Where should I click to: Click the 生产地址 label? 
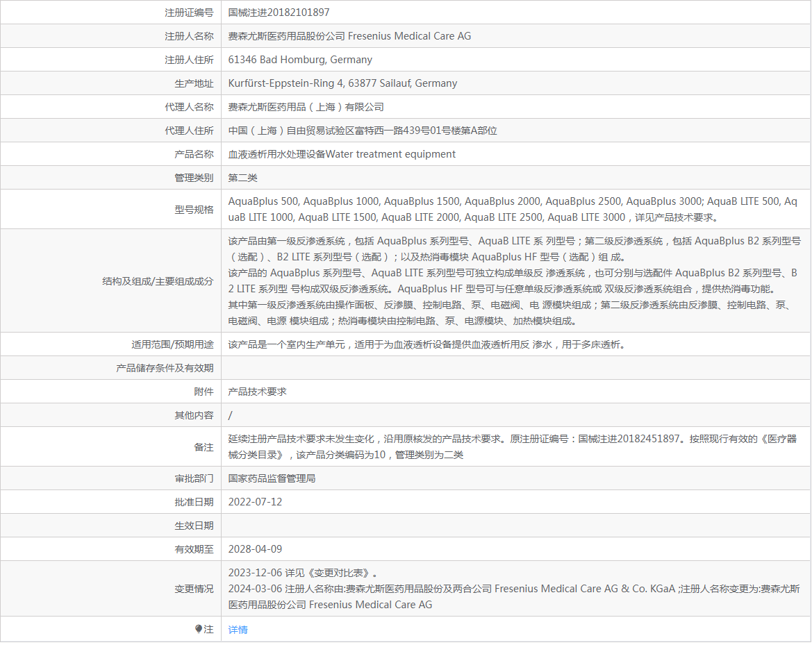[x=194, y=84]
